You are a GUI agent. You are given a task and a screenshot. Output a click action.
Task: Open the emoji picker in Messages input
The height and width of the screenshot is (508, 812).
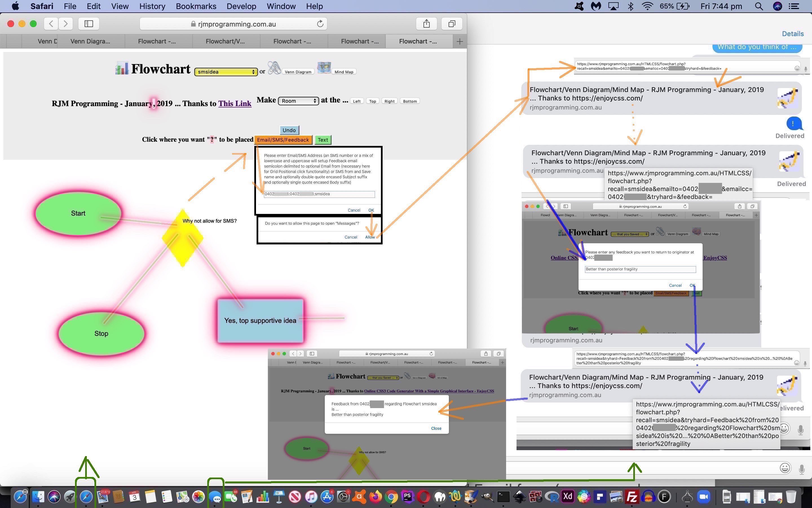coord(785,468)
